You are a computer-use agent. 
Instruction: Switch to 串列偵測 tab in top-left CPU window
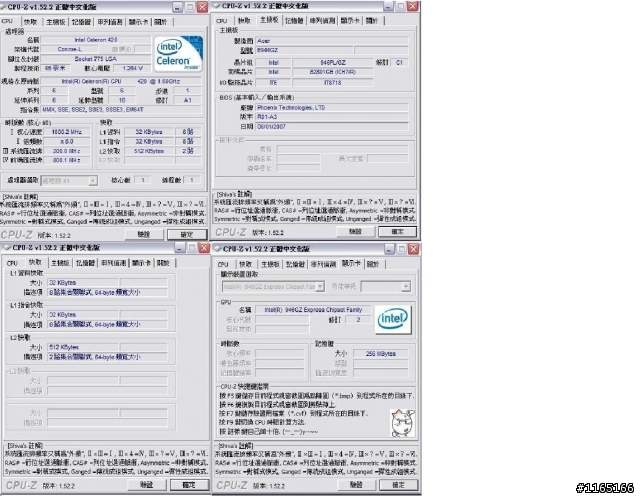coord(110,22)
